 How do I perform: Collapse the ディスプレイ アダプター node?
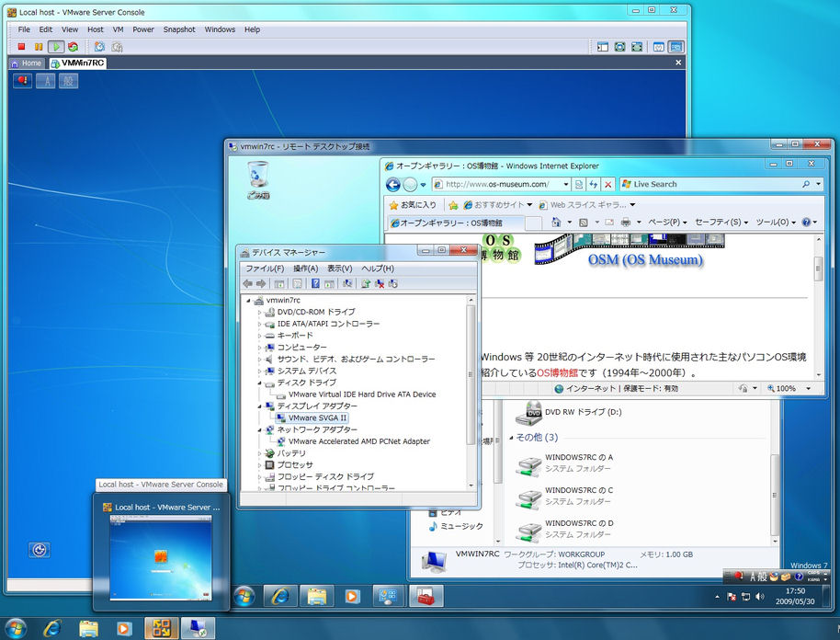click(x=259, y=406)
